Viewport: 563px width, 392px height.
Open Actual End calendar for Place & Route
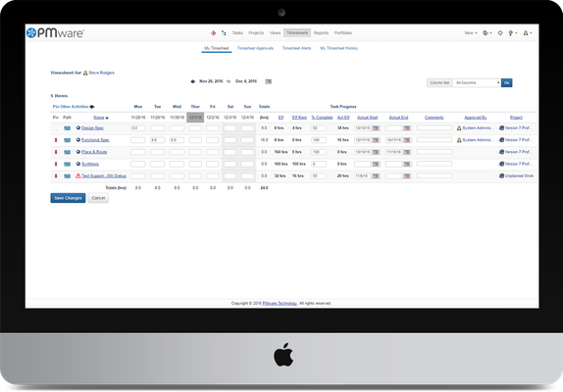[x=407, y=152]
